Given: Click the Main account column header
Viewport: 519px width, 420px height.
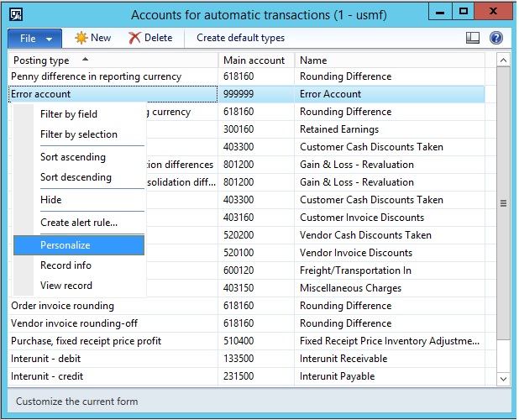Looking at the screenshot, I should [254, 60].
